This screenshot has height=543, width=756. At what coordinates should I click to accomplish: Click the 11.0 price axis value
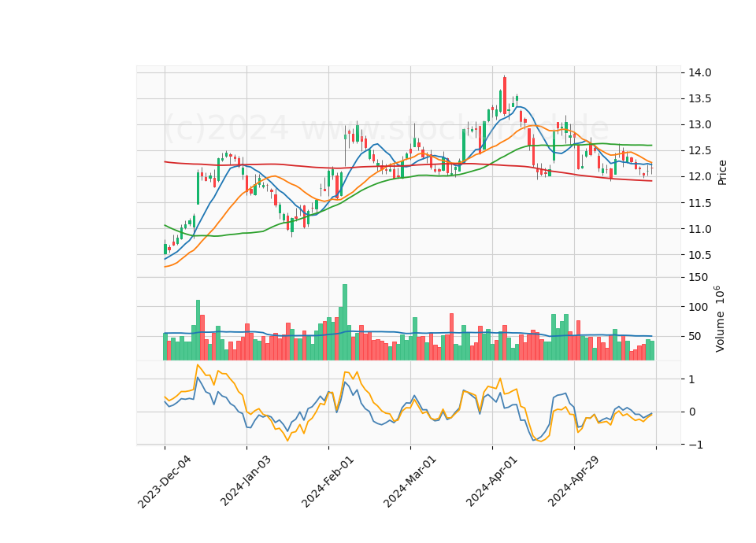(x=699, y=229)
